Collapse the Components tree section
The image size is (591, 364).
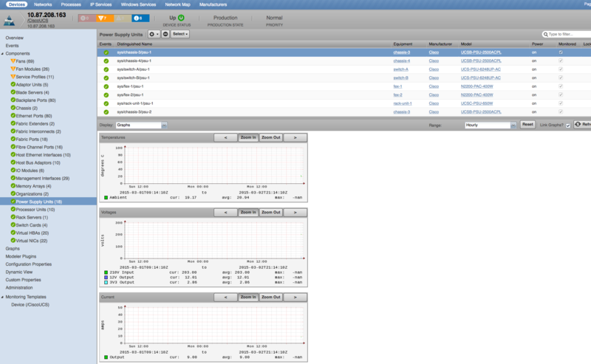tap(3, 53)
